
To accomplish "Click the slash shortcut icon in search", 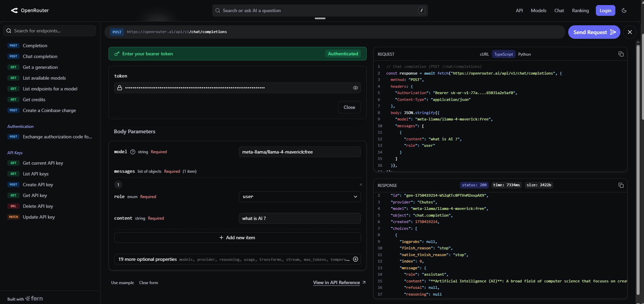I will point(422,10).
